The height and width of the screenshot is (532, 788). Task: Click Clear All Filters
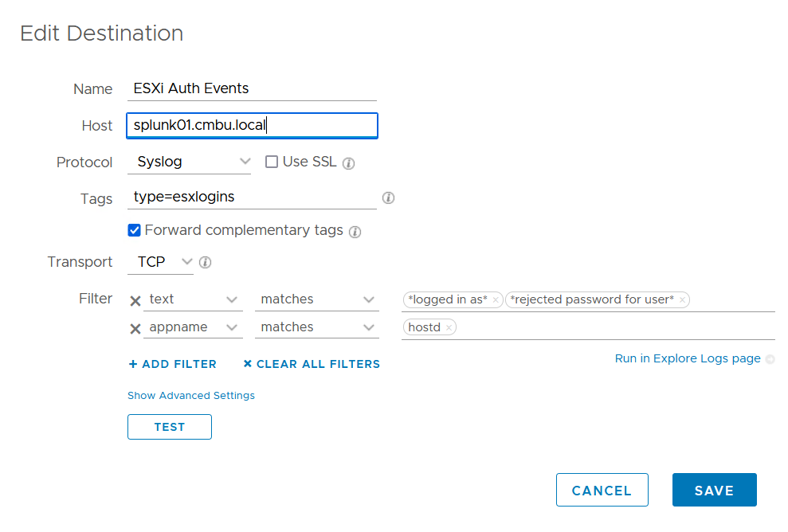312,364
